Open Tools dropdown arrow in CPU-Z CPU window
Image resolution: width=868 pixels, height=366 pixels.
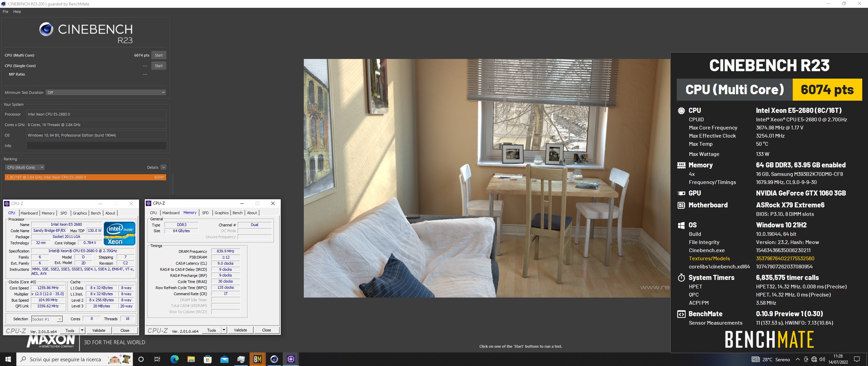click(82, 330)
